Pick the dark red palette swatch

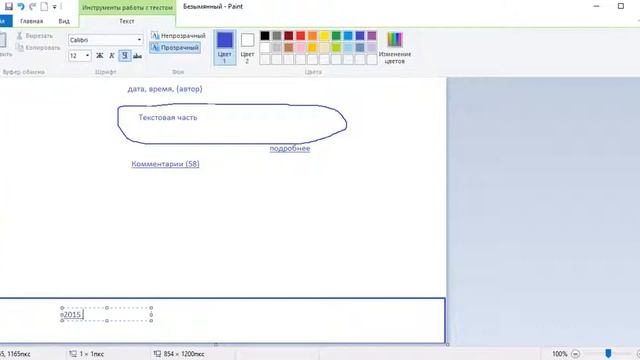[289, 36]
